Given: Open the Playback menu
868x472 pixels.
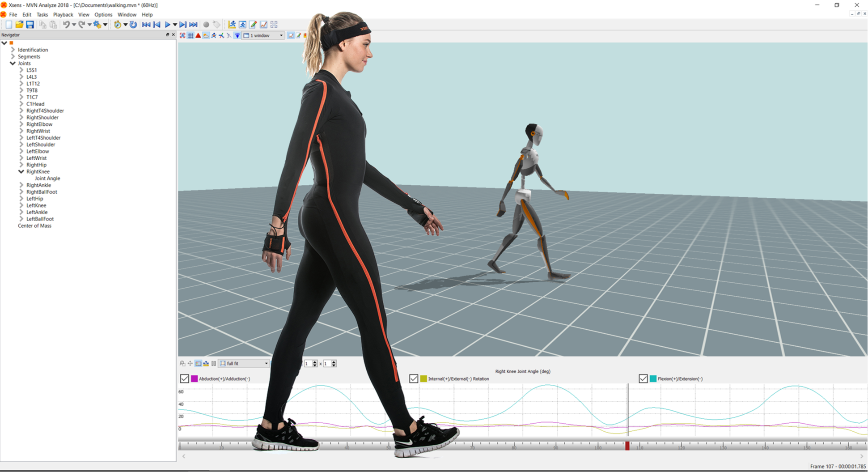Looking at the screenshot, I should (63, 14).
